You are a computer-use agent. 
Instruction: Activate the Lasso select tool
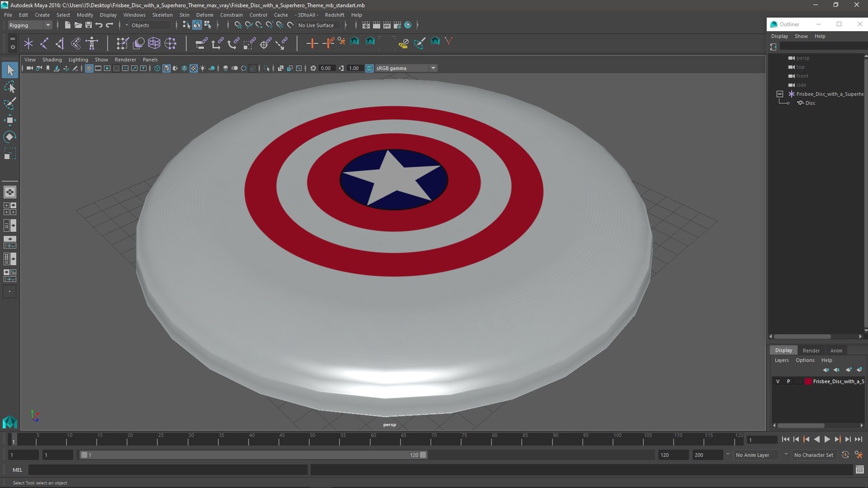tap(10, 87)
